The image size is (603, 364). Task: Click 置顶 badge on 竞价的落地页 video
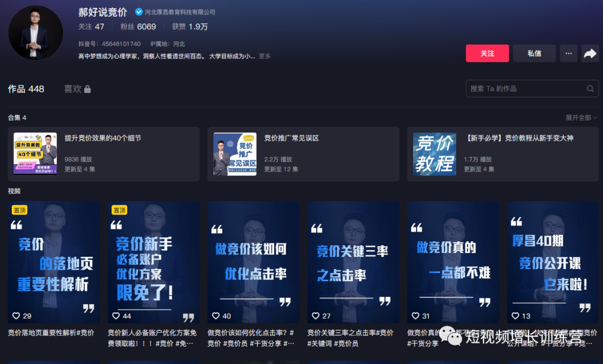pyautogui.click(x=20, y=210)
